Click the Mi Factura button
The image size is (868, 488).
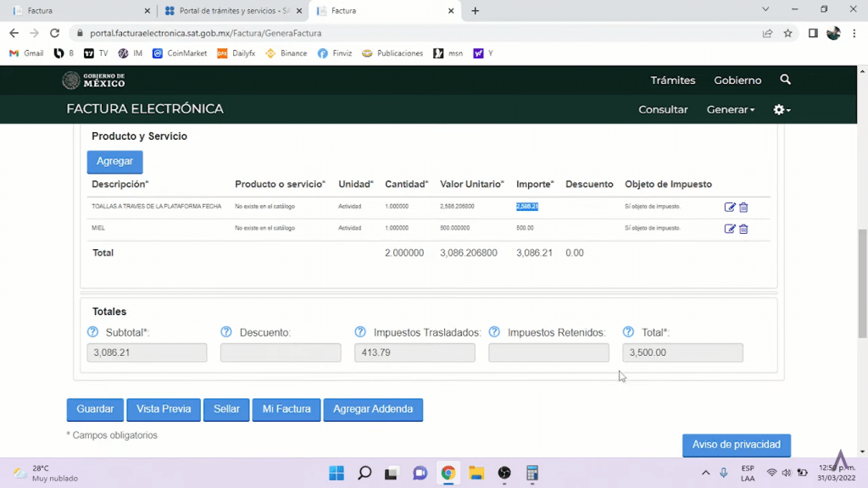tap(287, 409)
